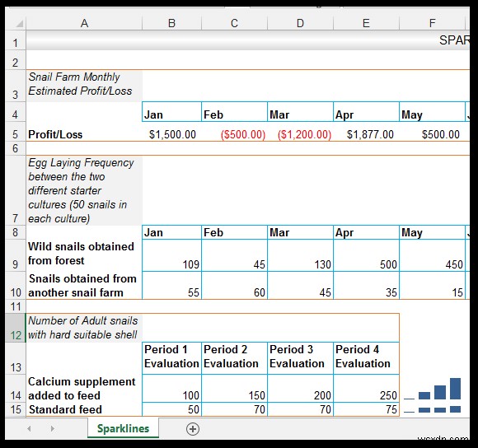Select row 12 header
Screen dimensions: 478x448
click(x=16, y=328)
